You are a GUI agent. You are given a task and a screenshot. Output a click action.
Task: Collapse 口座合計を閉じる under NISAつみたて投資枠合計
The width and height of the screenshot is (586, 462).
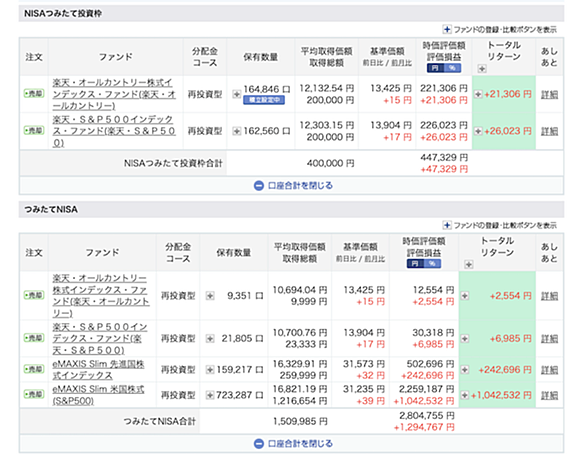point(300,186)
